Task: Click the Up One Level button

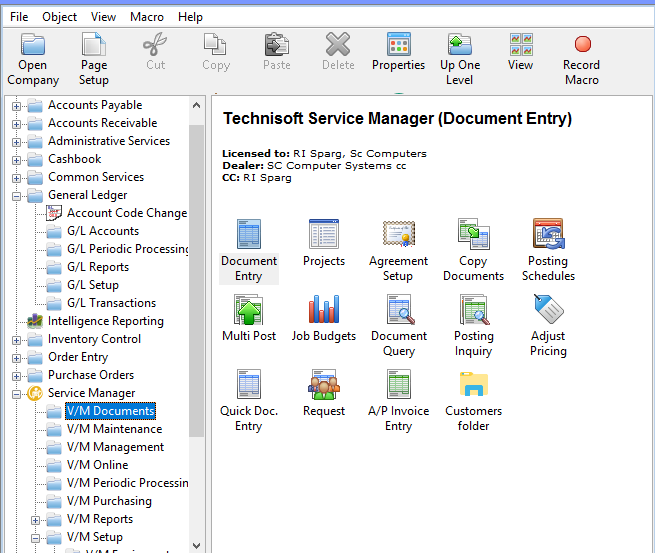Action: click(460, 58)
